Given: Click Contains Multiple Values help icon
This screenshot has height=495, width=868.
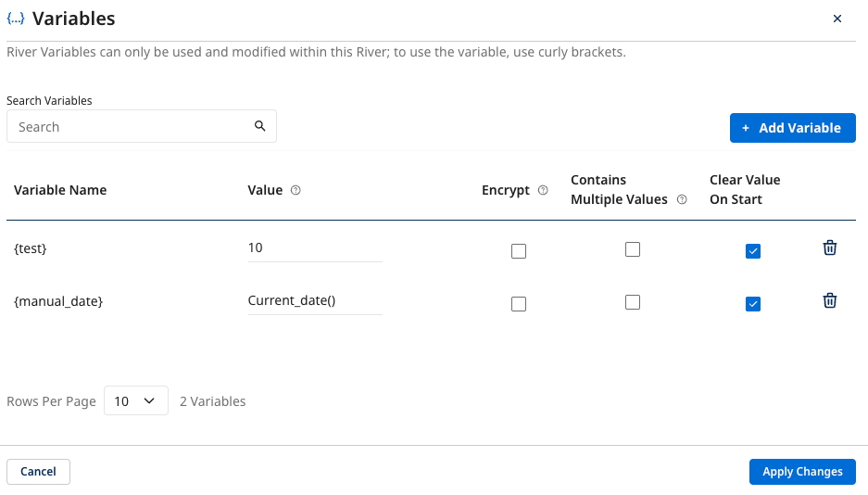Looking at the screenshot, I should (682, 199).
